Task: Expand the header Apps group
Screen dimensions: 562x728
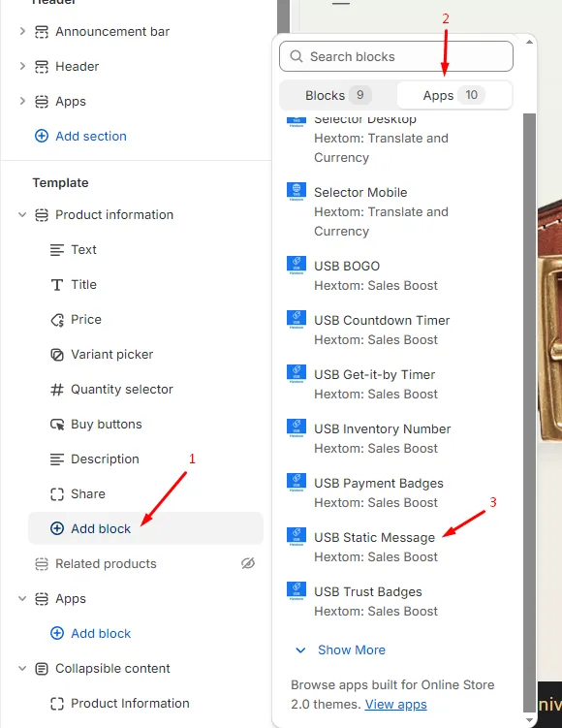Action: pos(22,101)
